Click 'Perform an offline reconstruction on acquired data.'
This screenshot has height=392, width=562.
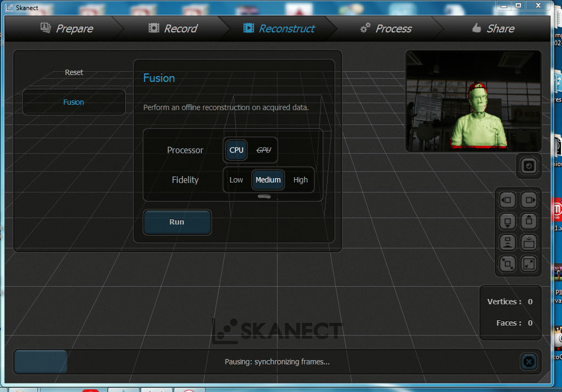click(x=226, y=107)
